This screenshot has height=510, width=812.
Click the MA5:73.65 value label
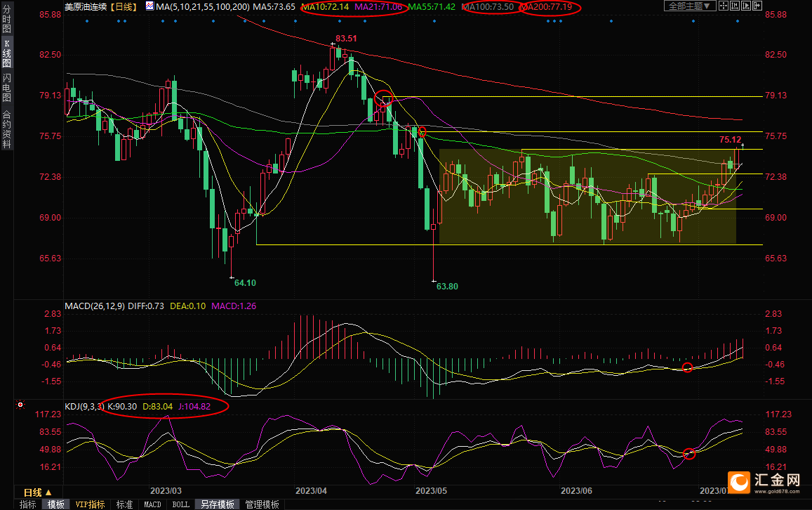tap(274, 7)
